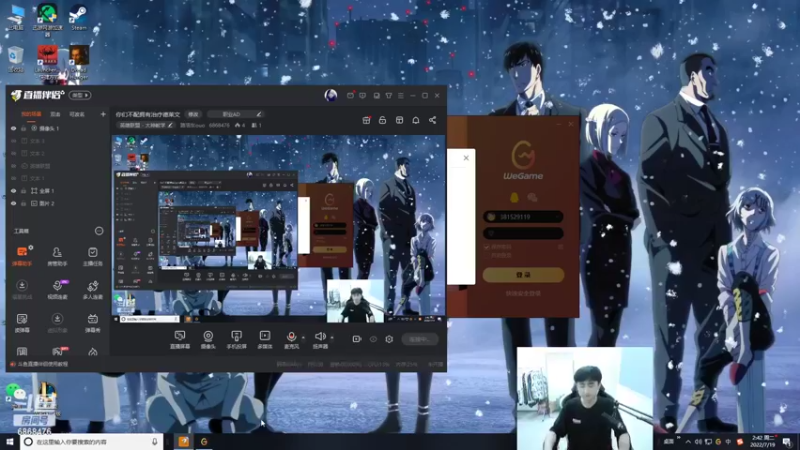Click the 登录 button in WeGame
Image resolution: width=800 pixels, height=450 pixels.
coord(523,275)
